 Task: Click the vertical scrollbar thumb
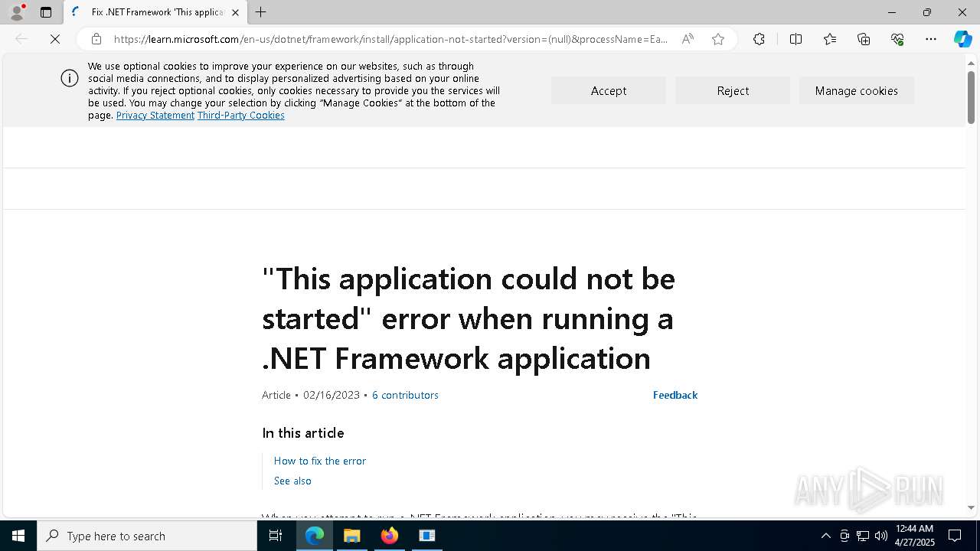(971, 97)
